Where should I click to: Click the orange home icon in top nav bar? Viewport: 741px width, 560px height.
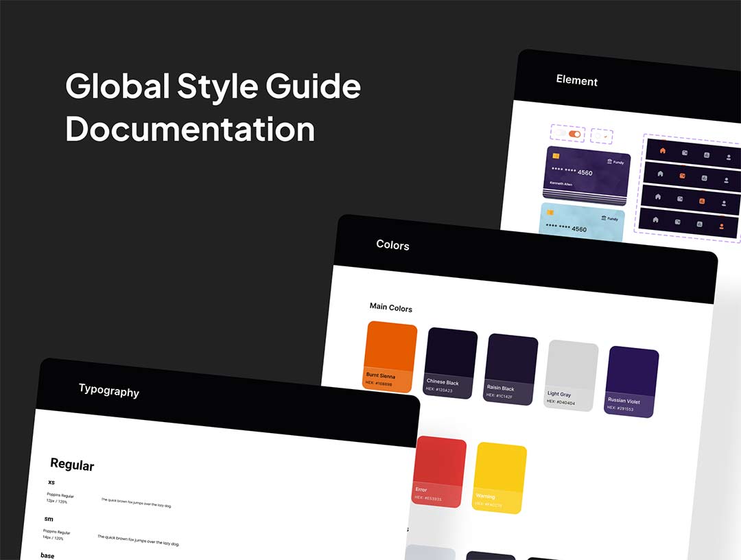(x=662, y=150)
